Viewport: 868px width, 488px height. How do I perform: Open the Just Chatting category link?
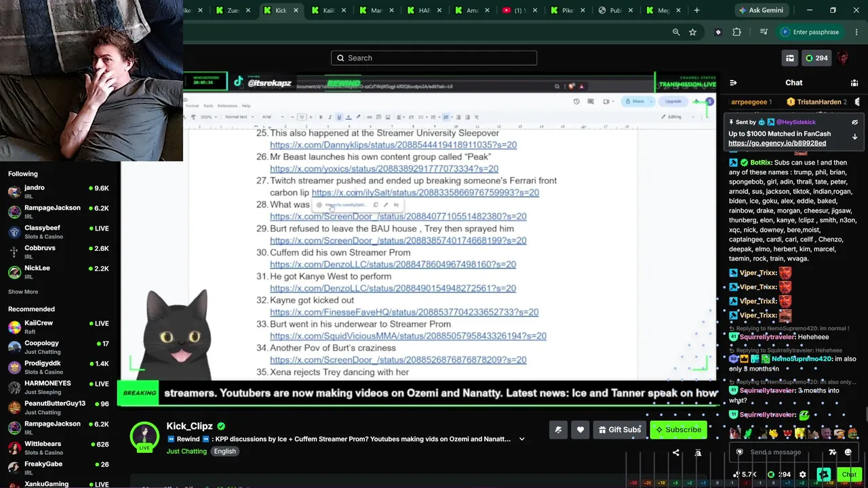click(x=186, y=451)
